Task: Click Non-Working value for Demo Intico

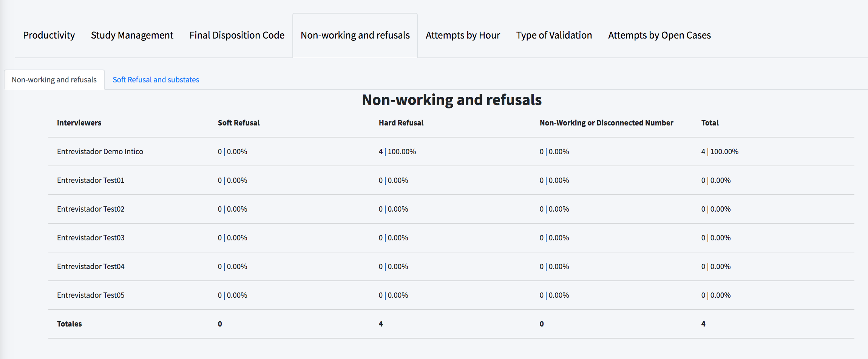Action: pyautogui.click(x=554, y=152)
